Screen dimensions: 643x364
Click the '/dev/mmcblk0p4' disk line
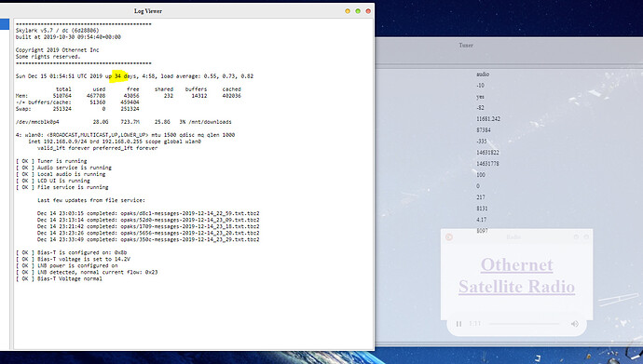(124, 122)
